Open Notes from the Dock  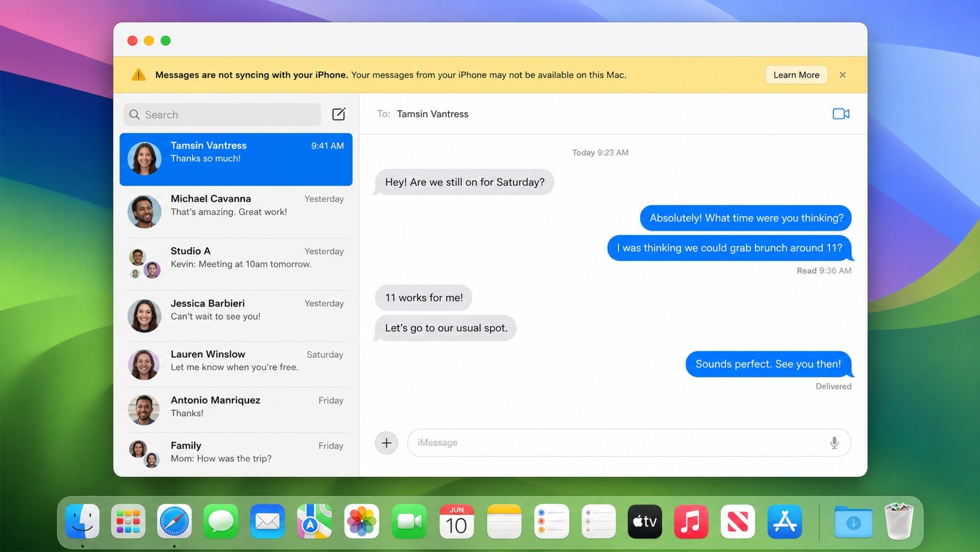pyautogui.click(x=504, y=521)
